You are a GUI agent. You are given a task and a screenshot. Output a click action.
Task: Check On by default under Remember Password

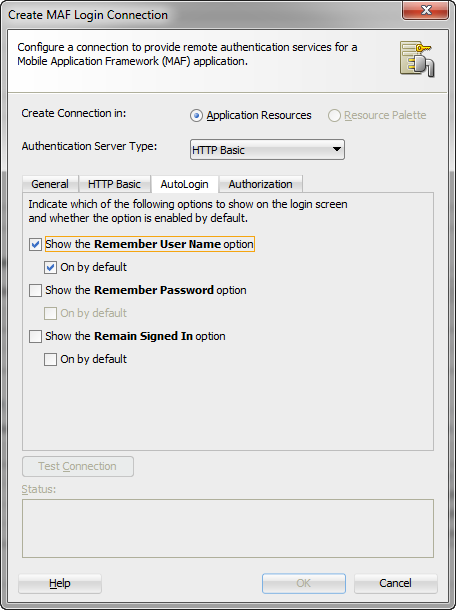point(50,314)
